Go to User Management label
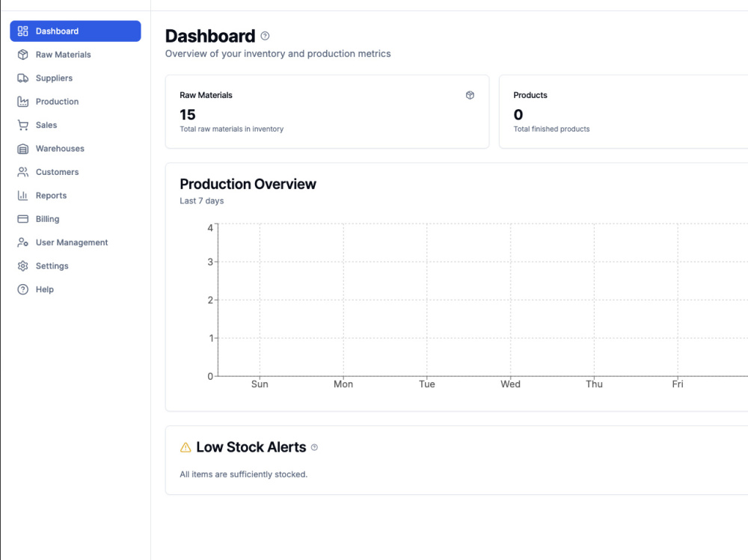 click(72, 242)
